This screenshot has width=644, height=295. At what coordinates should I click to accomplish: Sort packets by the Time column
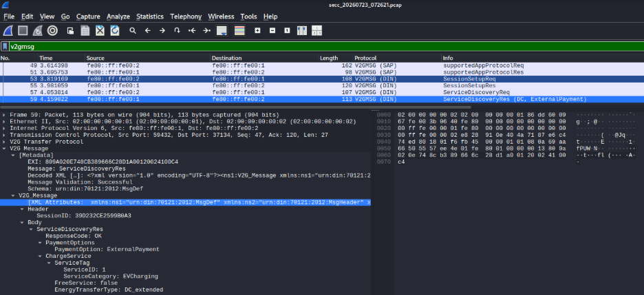61,58
